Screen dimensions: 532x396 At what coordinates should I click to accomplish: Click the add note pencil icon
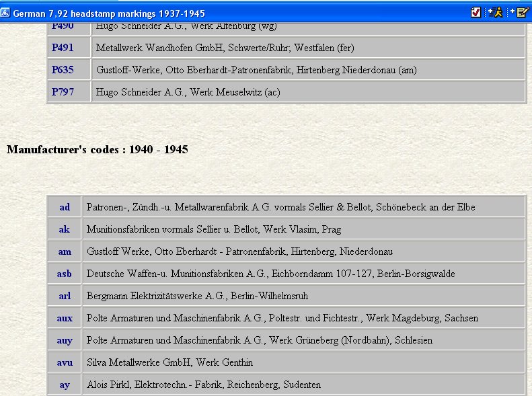pyautogui.click(x=518, y=13)
